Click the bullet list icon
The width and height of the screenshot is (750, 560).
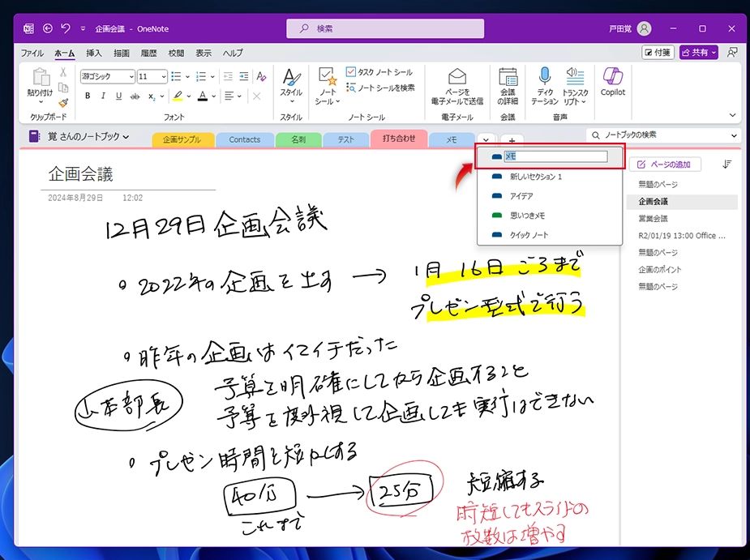pos(176,76)
